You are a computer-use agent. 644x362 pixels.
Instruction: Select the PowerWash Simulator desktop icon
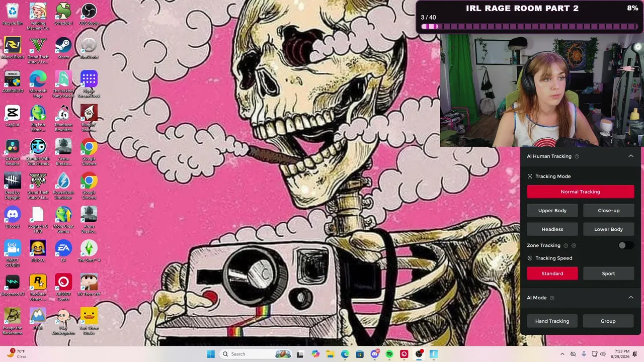tap(63, 186)
